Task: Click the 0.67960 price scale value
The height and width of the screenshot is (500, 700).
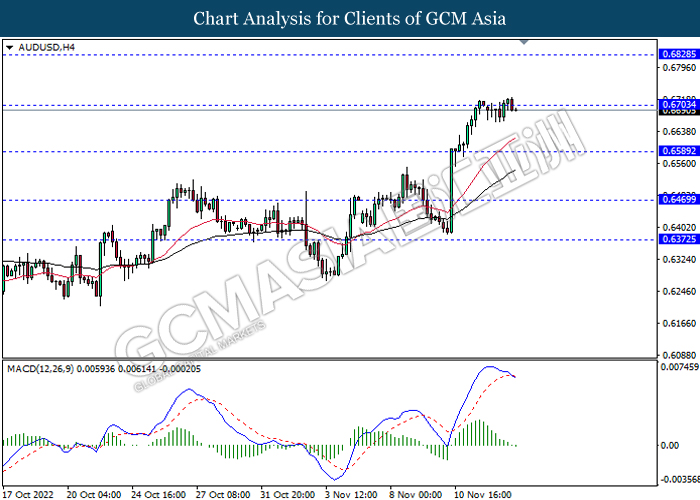Action: tap(679, 68)
